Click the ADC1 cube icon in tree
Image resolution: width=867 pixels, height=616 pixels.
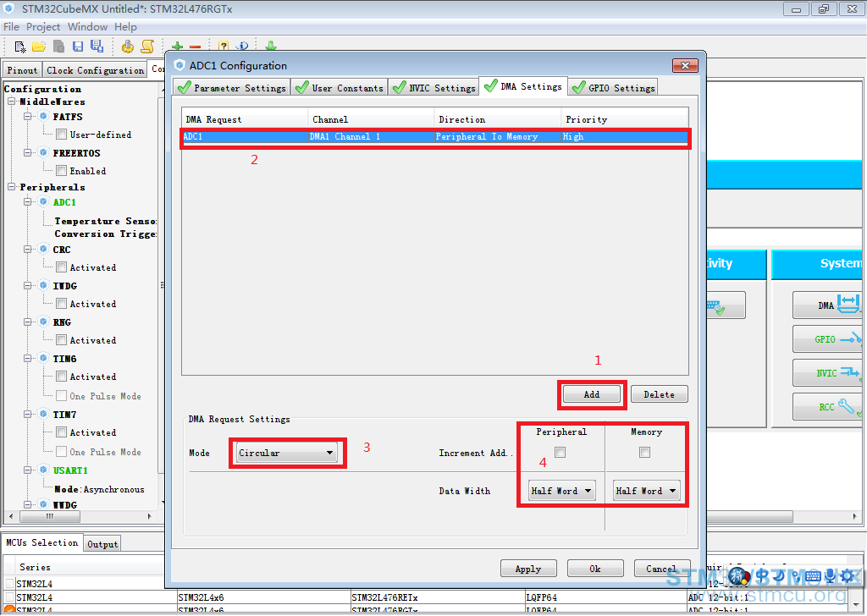pyautogui.click(x=44, y=201)
